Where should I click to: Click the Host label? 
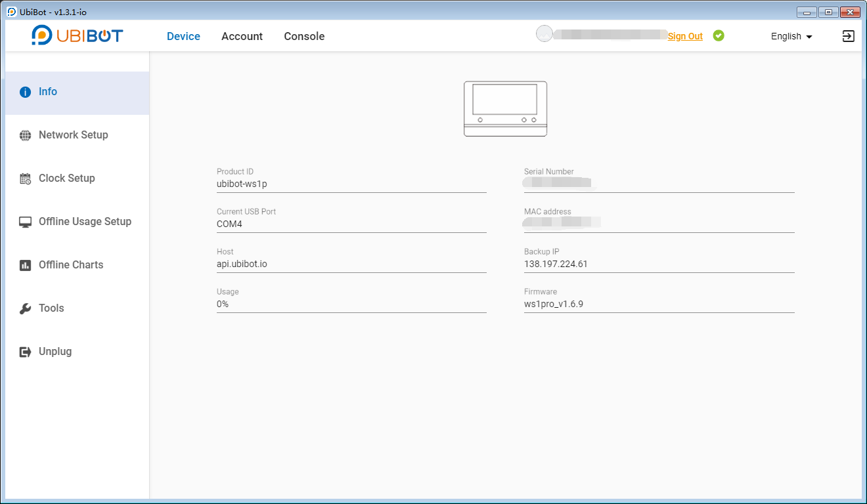point(225,252)
